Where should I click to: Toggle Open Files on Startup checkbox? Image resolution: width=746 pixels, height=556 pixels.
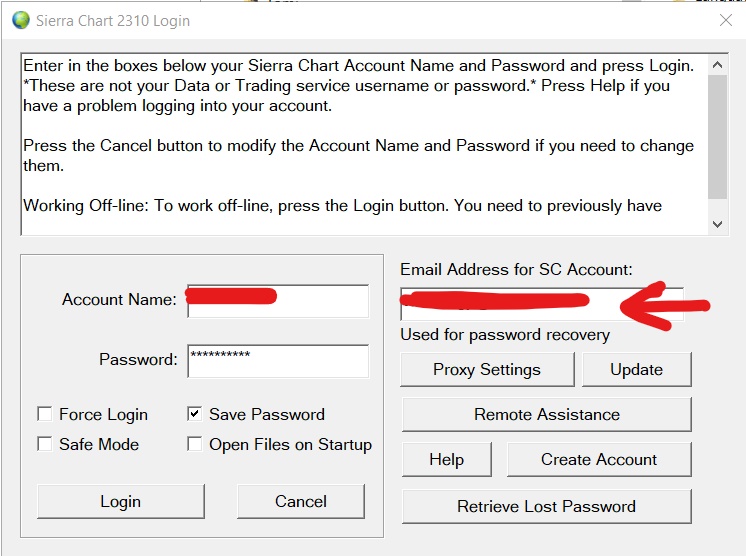(x=195, y=444)
